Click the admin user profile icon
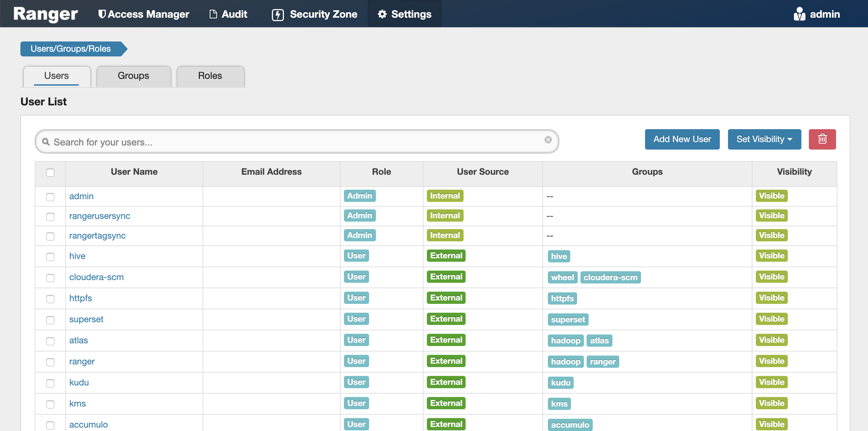 [x=799, y=14]
